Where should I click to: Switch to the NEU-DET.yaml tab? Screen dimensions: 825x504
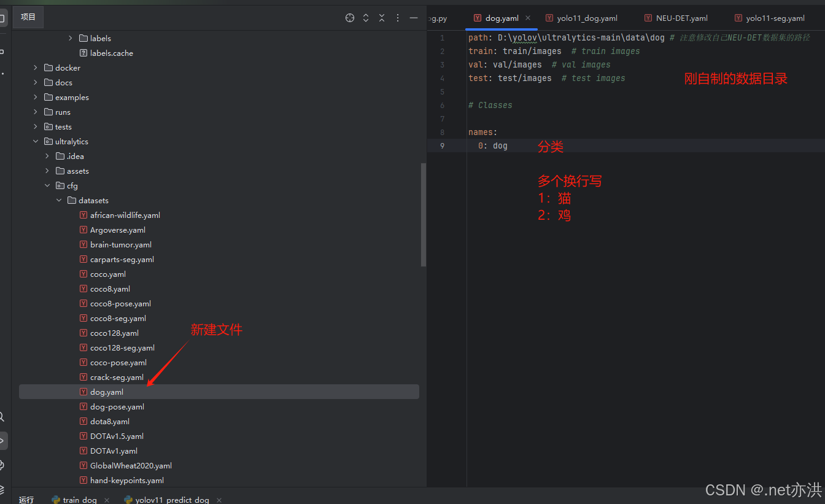click(x=681, y=18)
